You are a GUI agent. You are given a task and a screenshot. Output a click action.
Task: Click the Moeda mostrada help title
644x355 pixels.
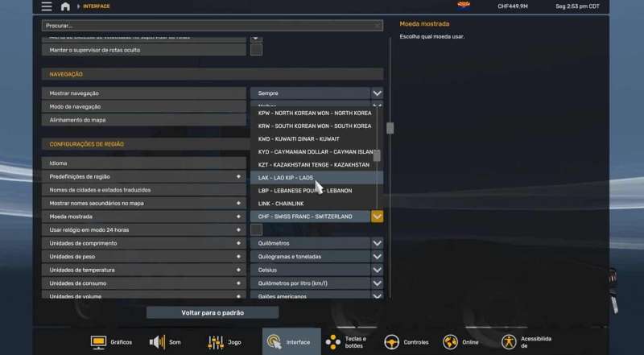424,24
